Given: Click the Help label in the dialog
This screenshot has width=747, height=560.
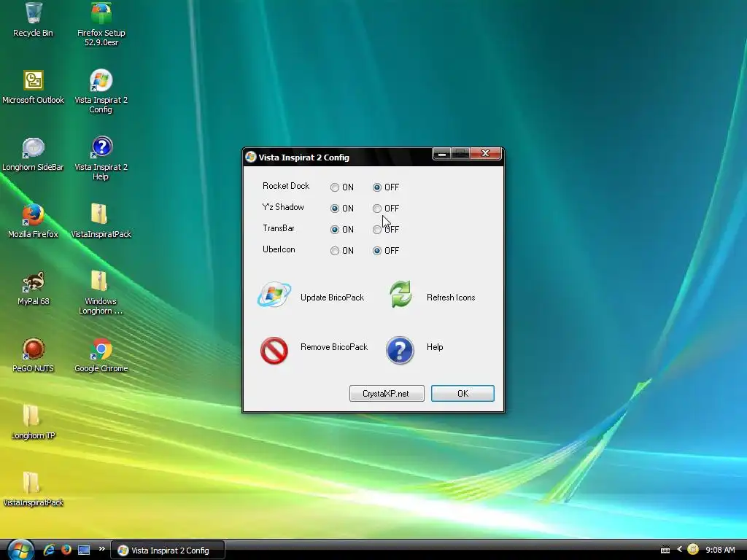Looking at the screenshot, I should [435, 347].
